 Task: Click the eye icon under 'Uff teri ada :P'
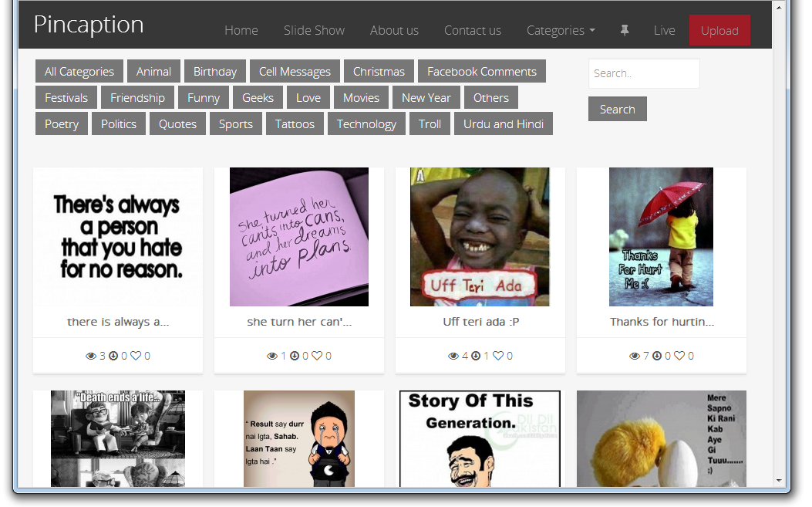(x=453, y=357)
